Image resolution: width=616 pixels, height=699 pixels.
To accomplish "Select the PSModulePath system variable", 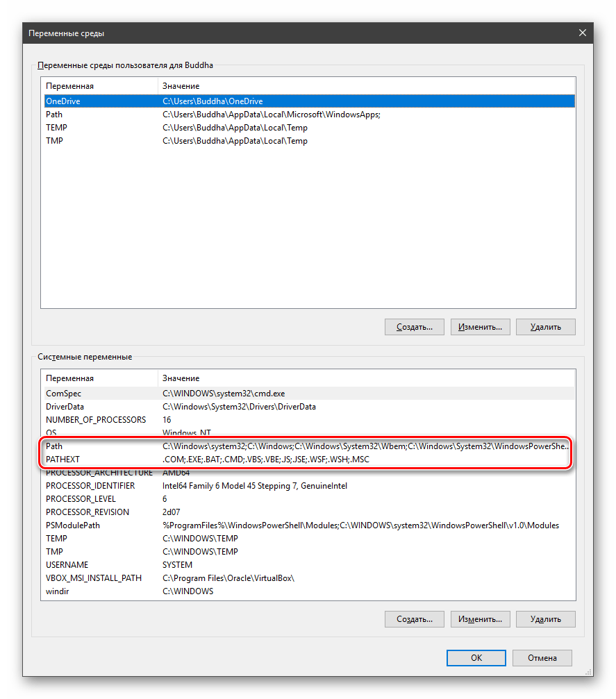I will [x=309, y=525].
